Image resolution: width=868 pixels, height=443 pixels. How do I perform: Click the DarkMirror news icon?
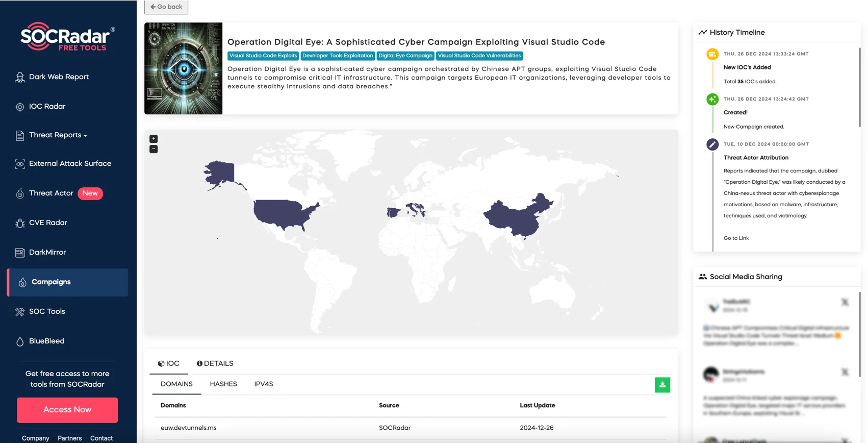tap(20, 253)
